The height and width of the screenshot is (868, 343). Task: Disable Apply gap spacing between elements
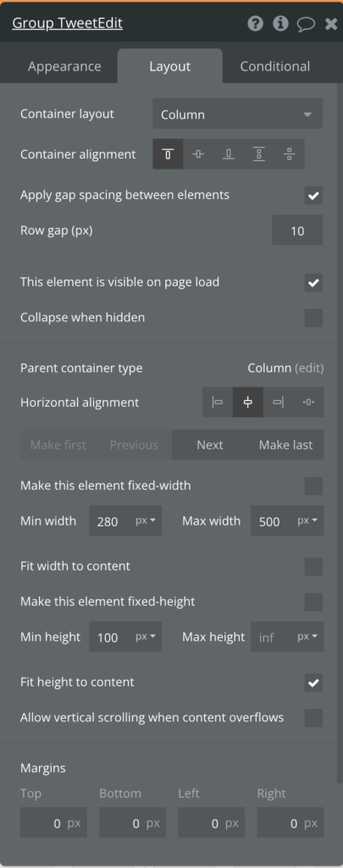point(313,196)
